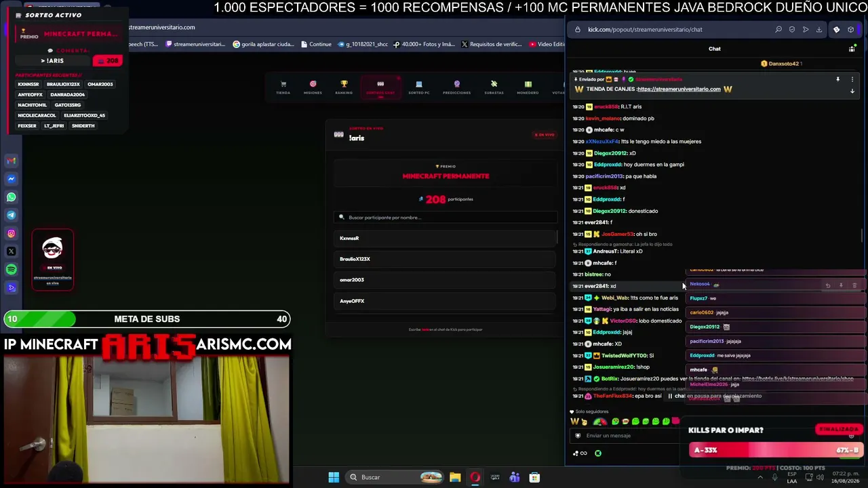Open the streameruniversitario.com link in pinned message

click(679, 89)
